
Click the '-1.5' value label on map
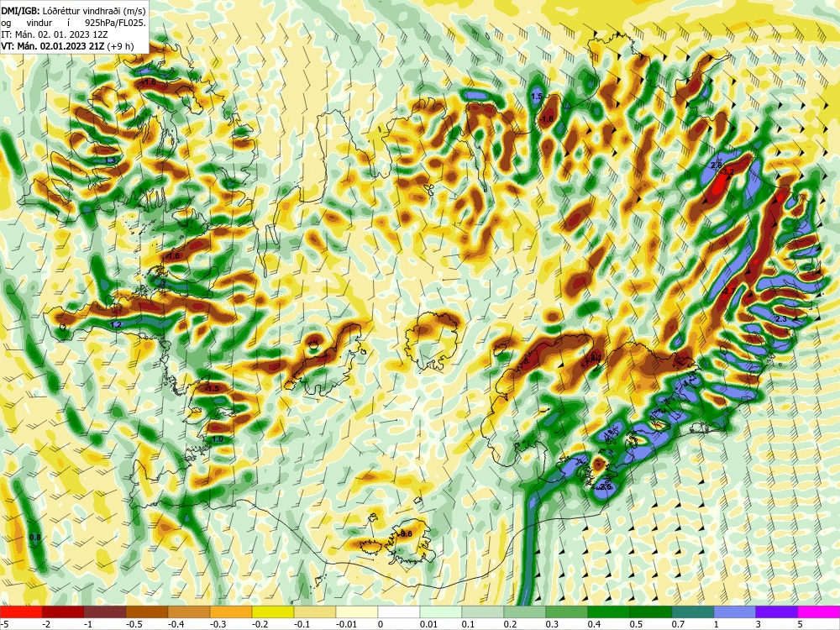coord(213,388)
